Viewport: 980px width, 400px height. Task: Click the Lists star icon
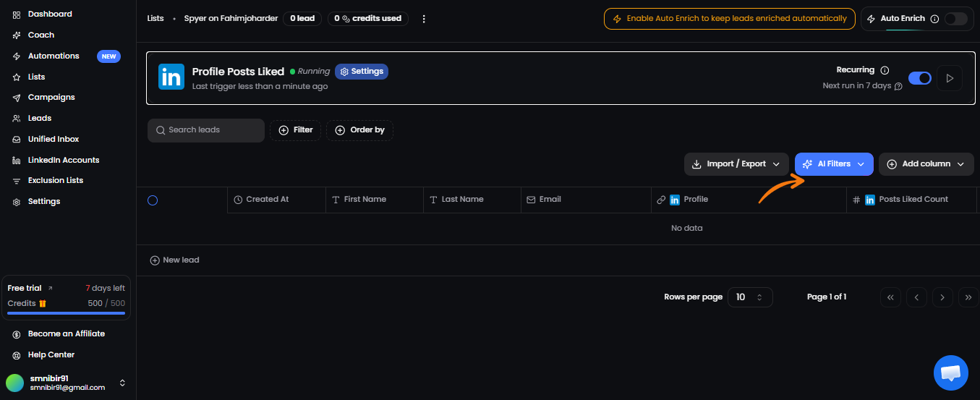click(x=17, y=77)
